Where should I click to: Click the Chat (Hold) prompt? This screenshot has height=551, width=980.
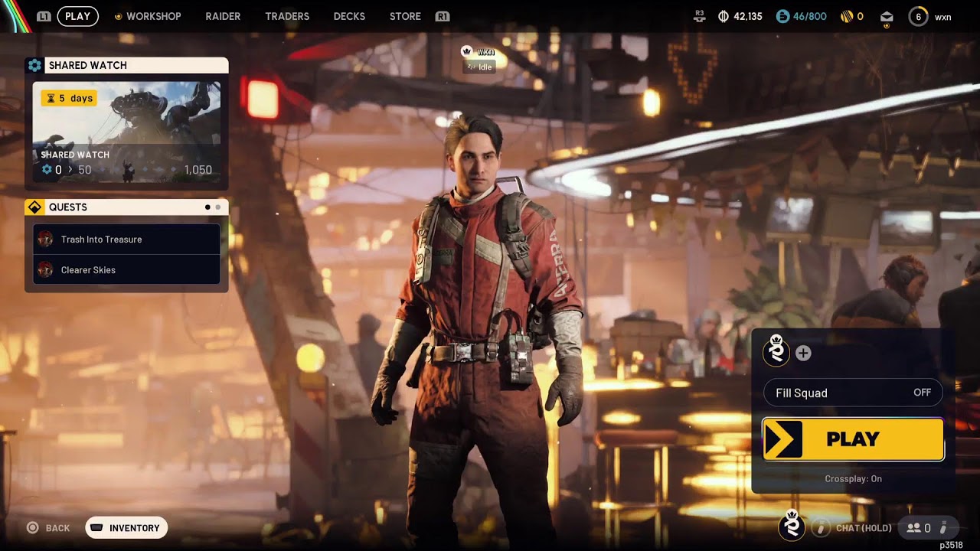(x=864, y=528)
